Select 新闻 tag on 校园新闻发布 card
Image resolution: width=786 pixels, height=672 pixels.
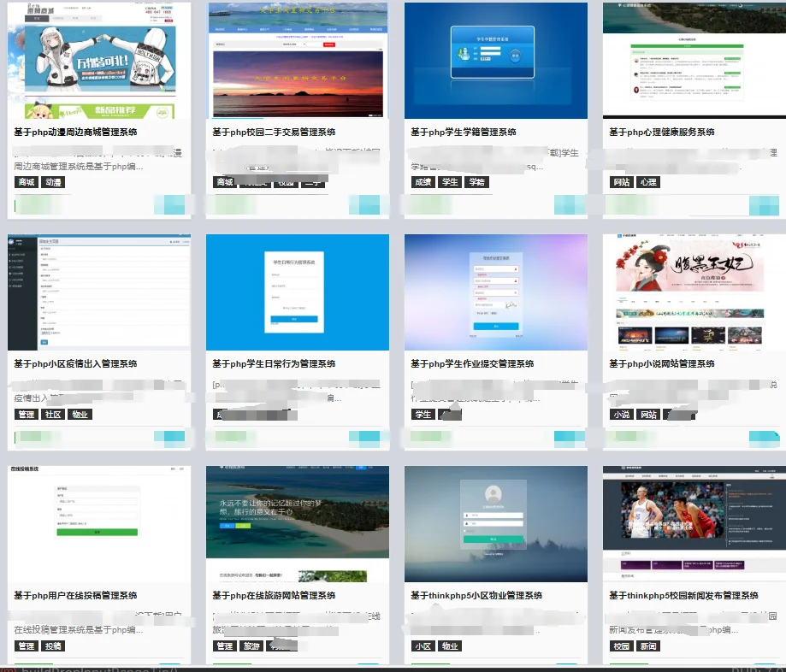648,646
